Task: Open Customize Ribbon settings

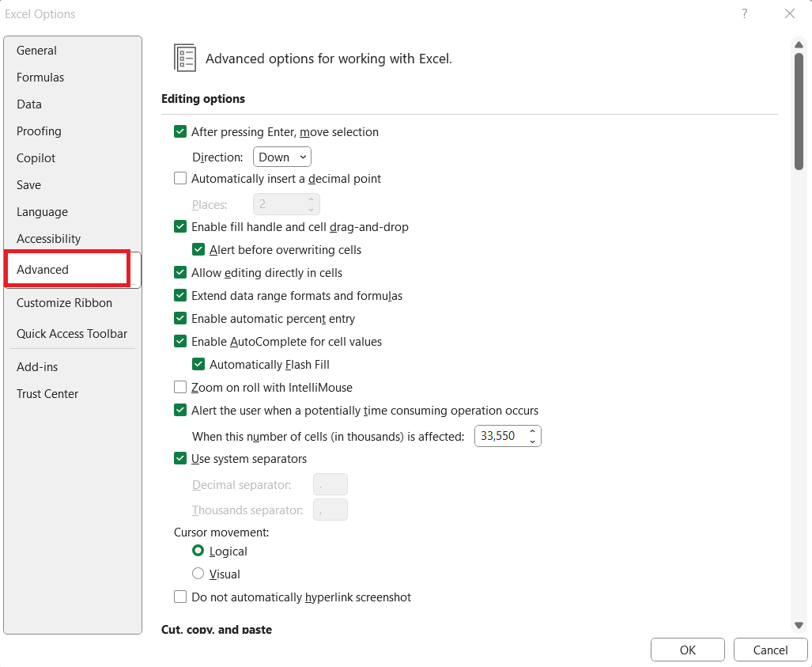Action: pos(64,303)
